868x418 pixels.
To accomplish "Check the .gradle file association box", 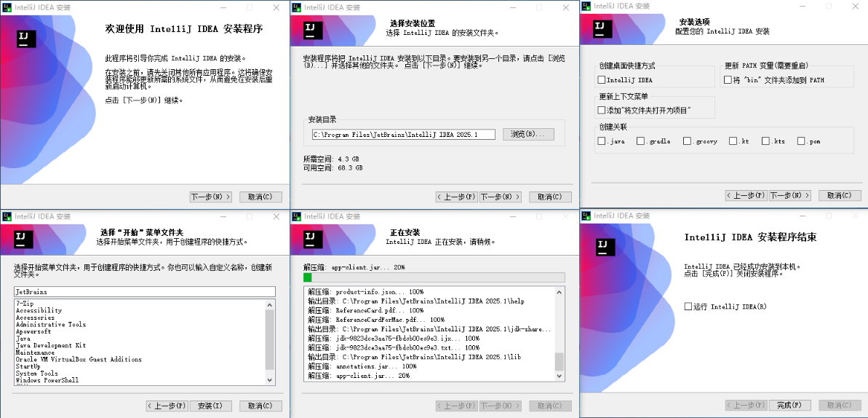I will (640, 141).
